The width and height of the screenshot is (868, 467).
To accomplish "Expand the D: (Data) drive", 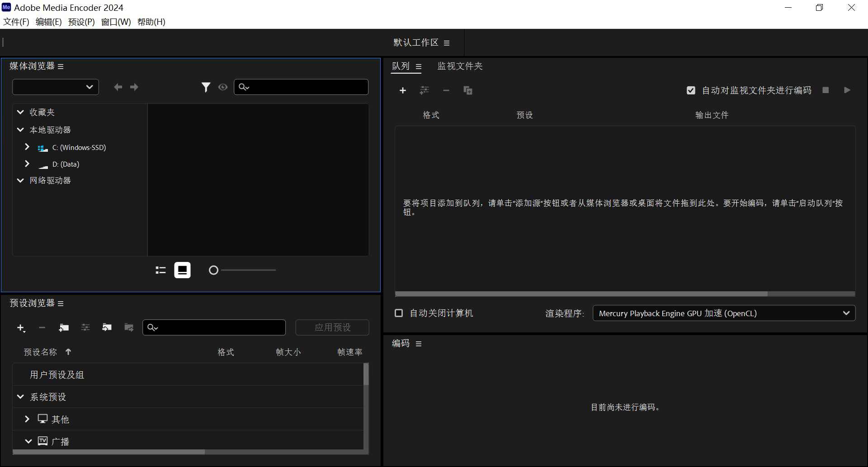I will click(x=27, y=163).
